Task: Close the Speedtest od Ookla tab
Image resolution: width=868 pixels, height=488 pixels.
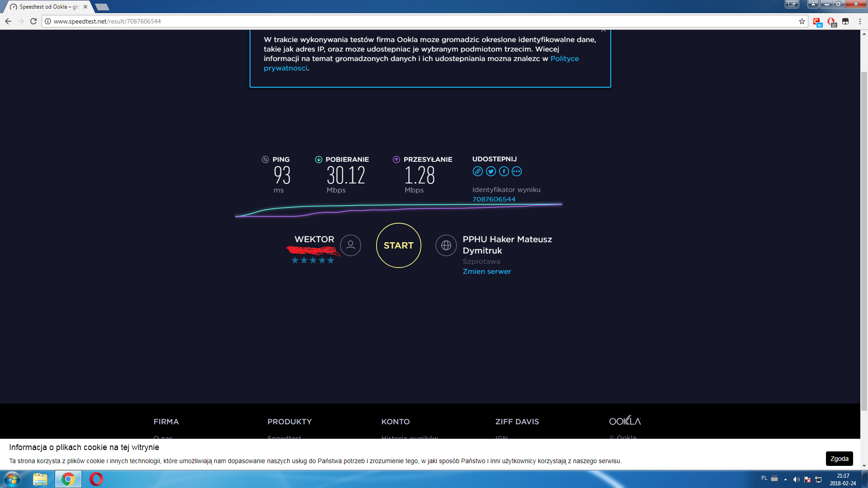Action: pos(85,7)
